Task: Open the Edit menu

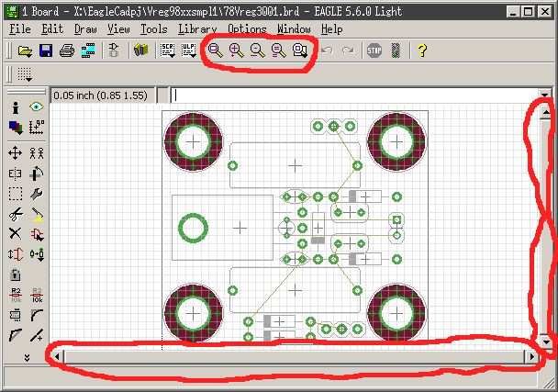Action: tap(52, 28)
